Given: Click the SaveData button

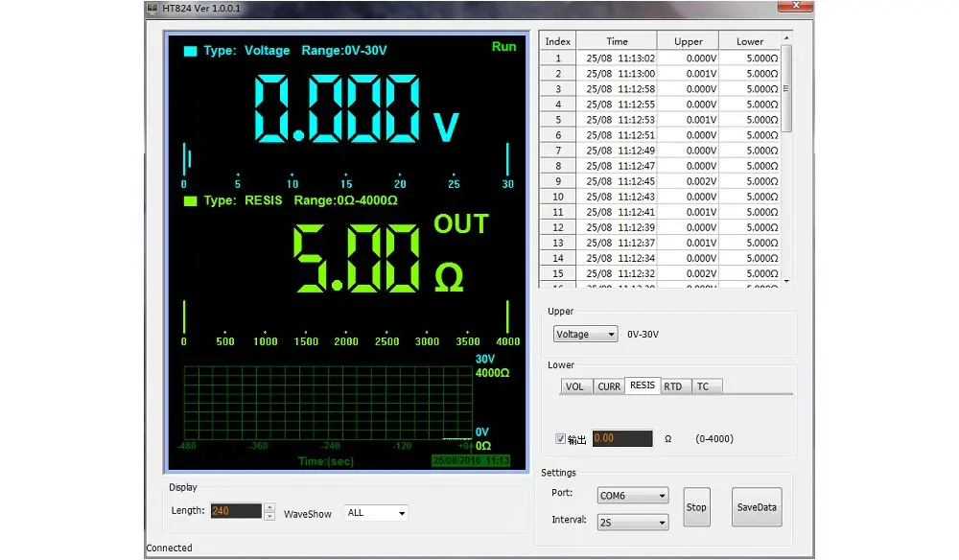Looking at the screenshot, I should tap(757, 507).
